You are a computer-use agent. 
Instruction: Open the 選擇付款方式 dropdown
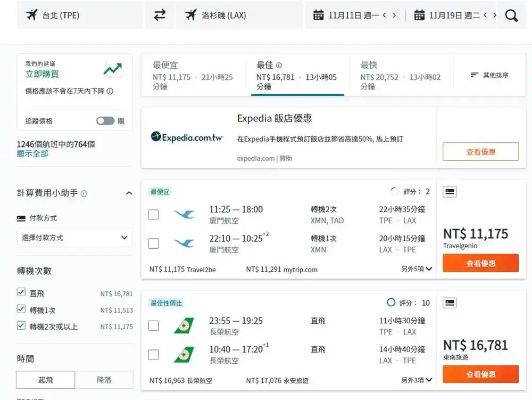tap(74, 238)
